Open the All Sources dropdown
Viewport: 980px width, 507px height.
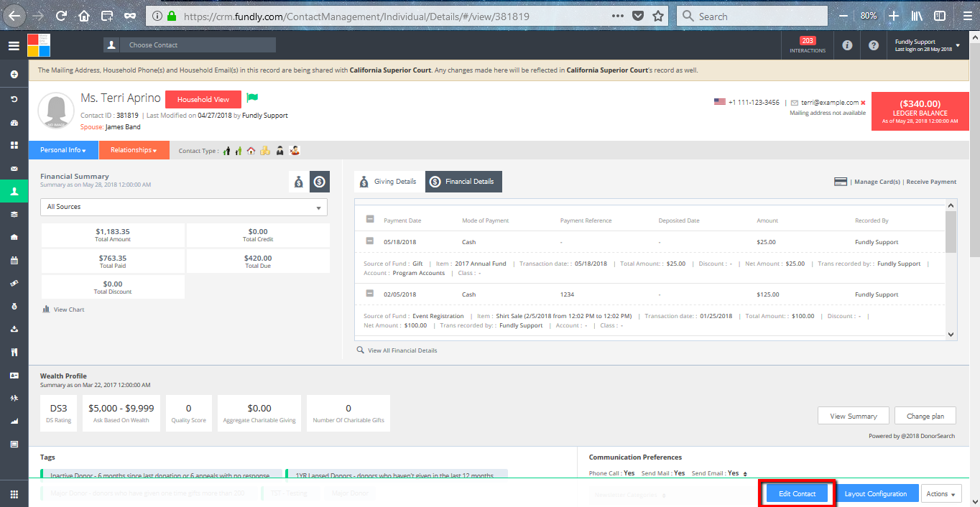pyautogui.click(x=183, y=207)
